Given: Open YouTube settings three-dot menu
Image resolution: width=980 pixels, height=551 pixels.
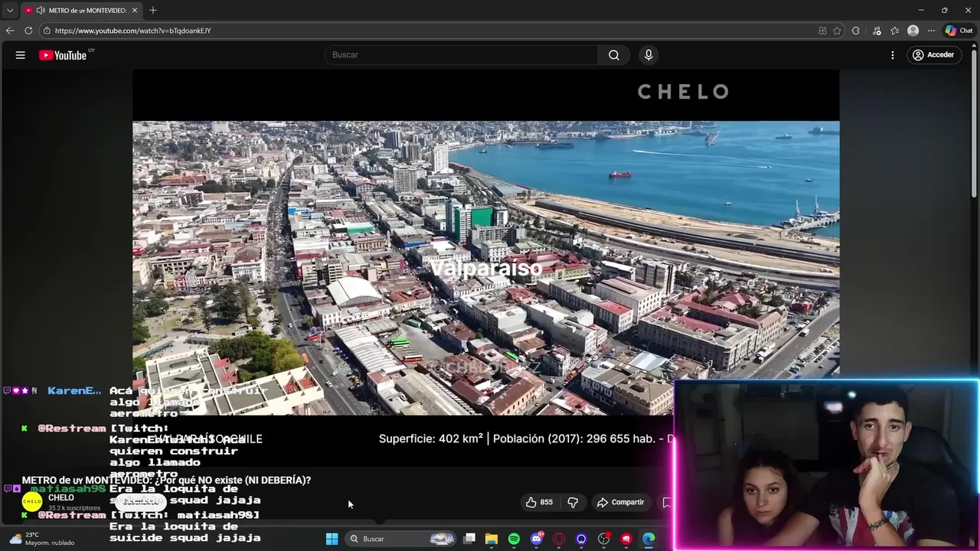Looking at the screenshot, I should click(x=893, y=55).
